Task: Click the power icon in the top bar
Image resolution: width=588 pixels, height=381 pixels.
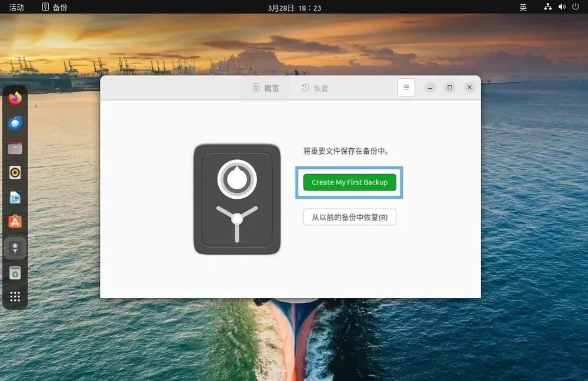Action: coord(576,6)
